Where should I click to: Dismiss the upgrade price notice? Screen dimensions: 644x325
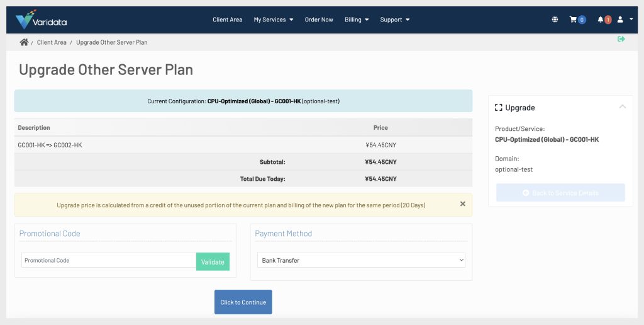(463, 204)
